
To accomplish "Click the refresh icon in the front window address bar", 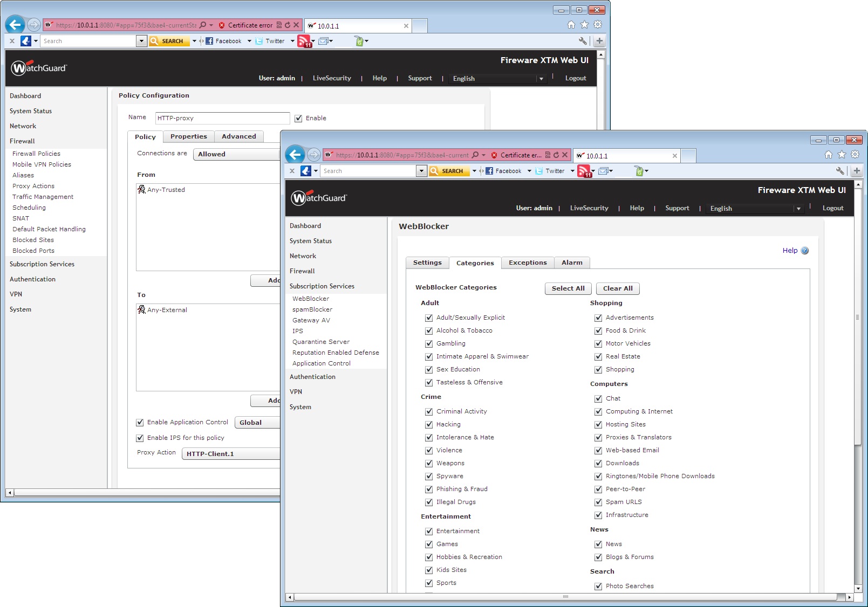I will [556, 155].
